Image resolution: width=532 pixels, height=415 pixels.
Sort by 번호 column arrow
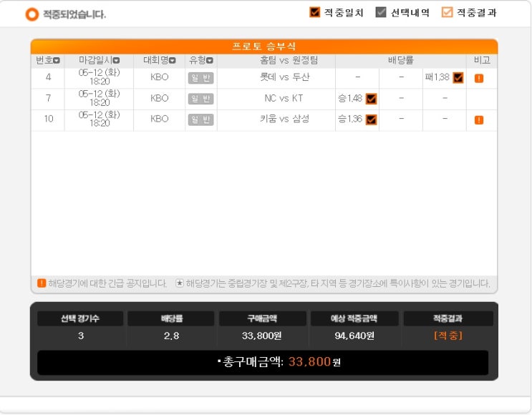57,60
